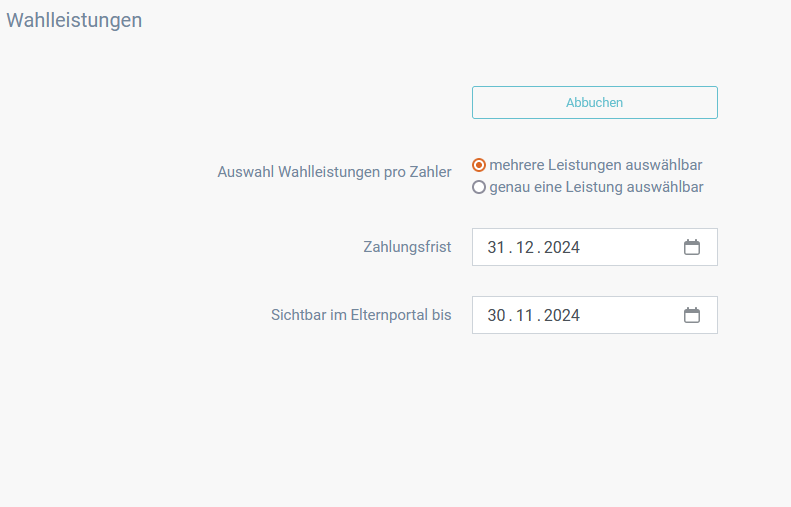Click the Zahlungsfrist field label
This screenshot has height=507, width=791.
407,247
